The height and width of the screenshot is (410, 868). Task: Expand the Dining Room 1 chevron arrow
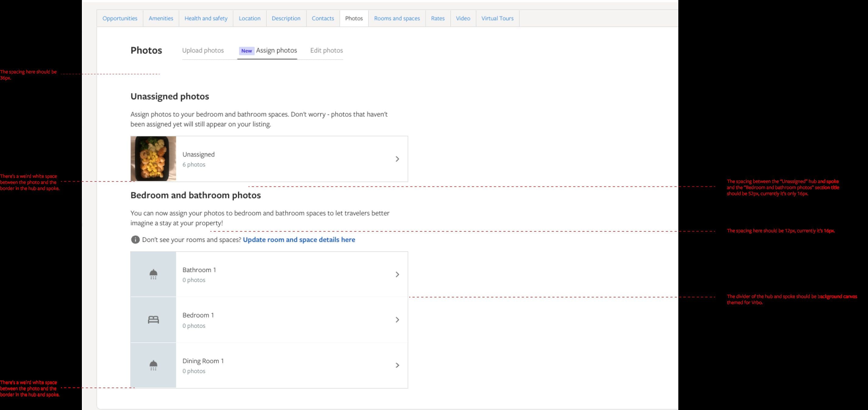[397, 365]
